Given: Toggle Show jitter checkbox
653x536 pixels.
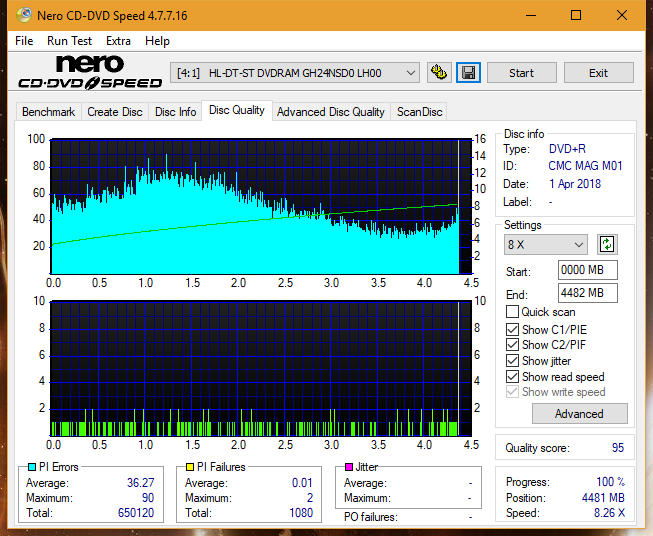Looking at the screenshot, I should [512, 360].
